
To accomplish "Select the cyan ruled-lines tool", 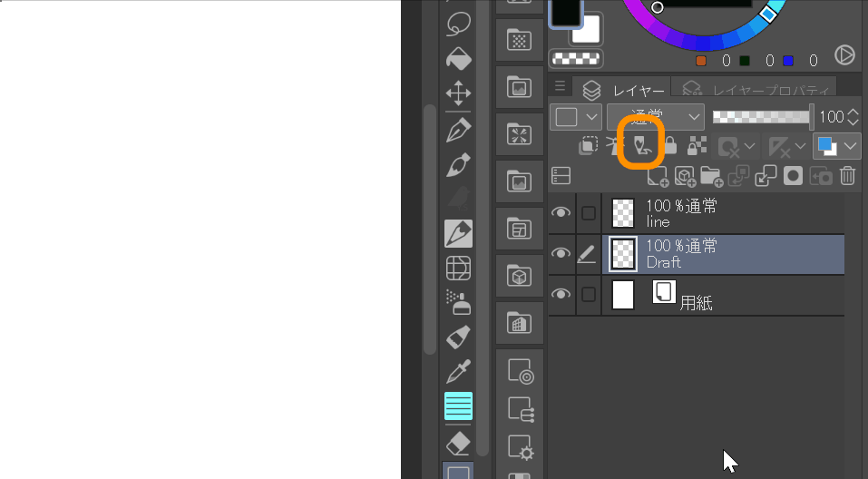I will pyautogui.click(x=458, y=406).
